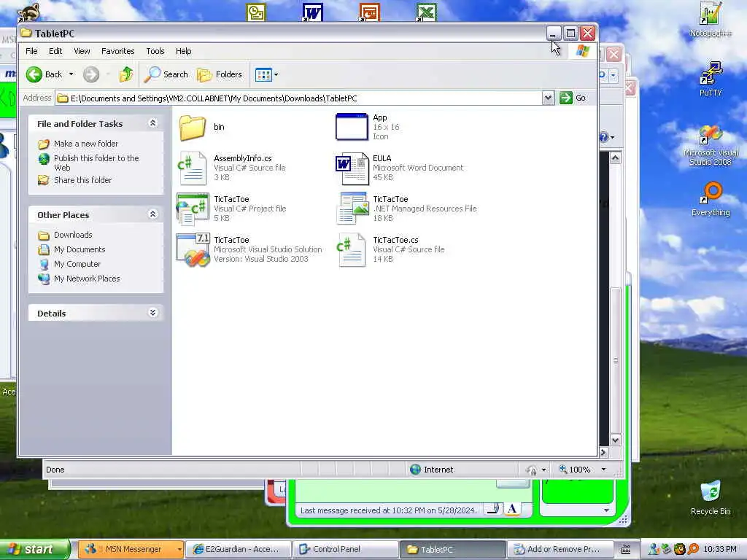The image size is (747, 560).
Task: Open the File menu
Action: (x=31, y=51)
